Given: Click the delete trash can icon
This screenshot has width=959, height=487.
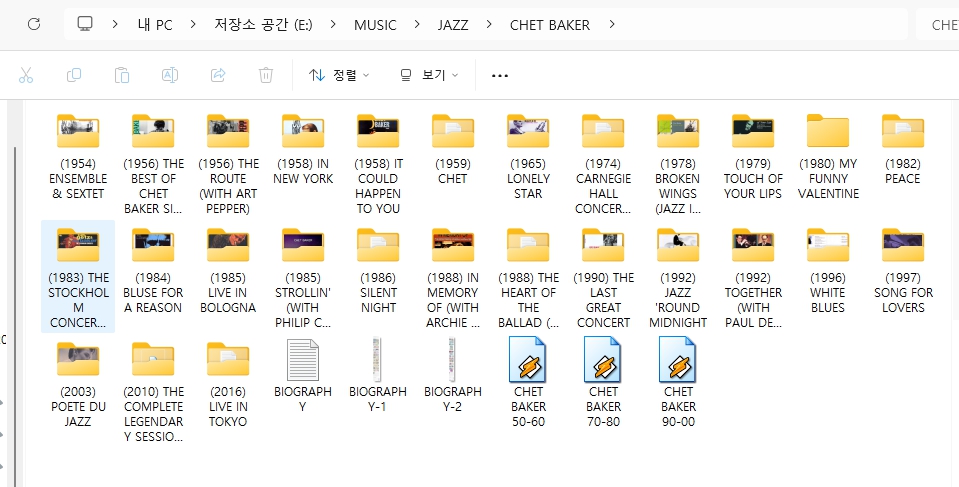Looking at the screenshot, I should (x=266, y=75).
